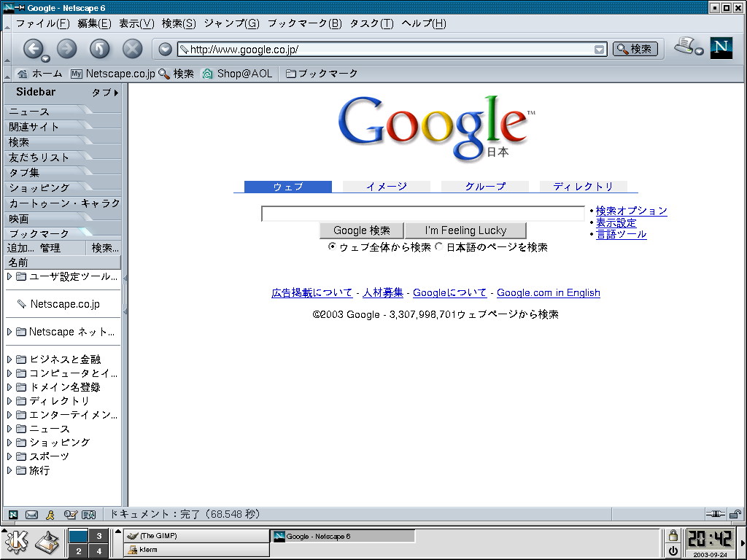Open the Print button dropdown arrow
This screenshot has width=747, height=560.
coord(699,51)
